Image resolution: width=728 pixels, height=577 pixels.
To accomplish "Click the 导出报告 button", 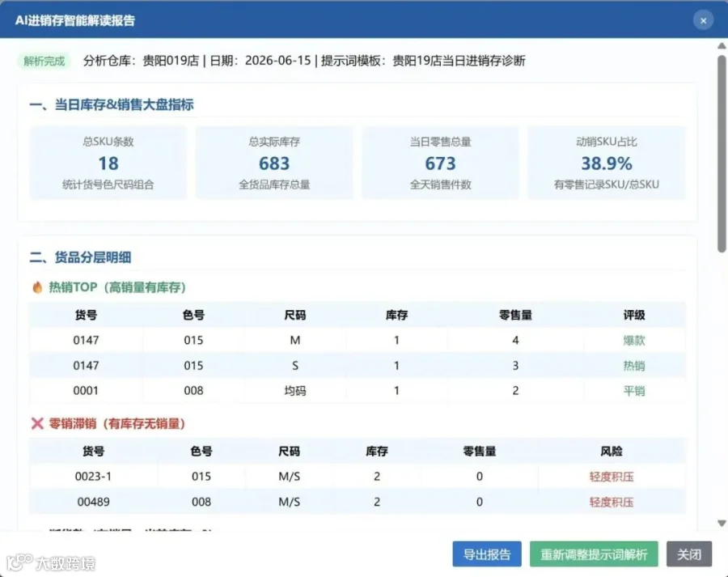I will (487, 554).
